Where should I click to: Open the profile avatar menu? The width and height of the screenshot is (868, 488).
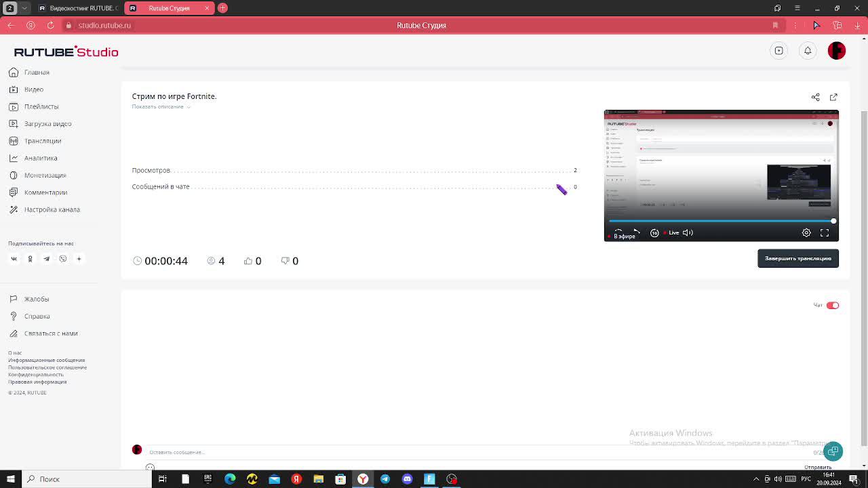click(x=837, y=51)
